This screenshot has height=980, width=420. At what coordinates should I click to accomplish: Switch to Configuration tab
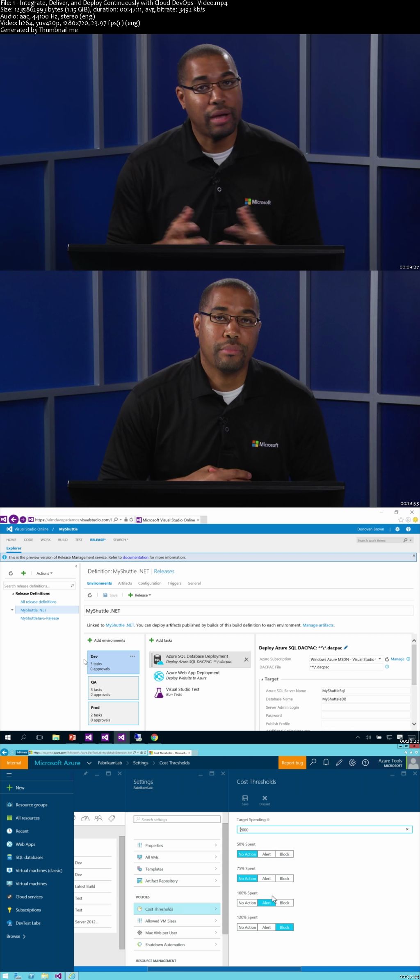click(150, 583)
